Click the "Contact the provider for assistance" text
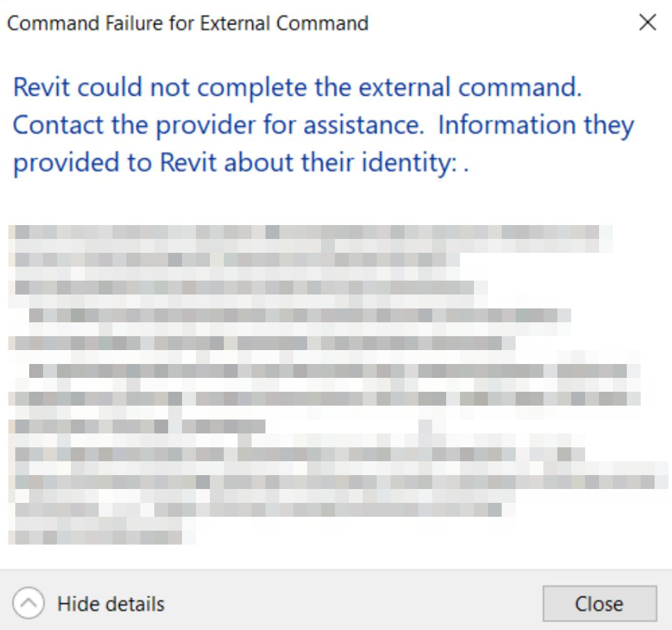The height and width of the screenshot is (630, 672). point(219,126)
